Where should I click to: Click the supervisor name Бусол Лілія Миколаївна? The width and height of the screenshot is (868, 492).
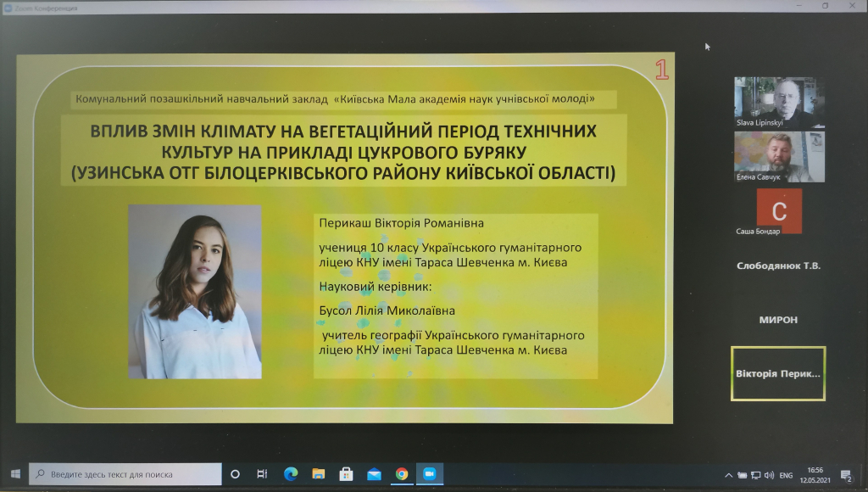tap(387, 310)
